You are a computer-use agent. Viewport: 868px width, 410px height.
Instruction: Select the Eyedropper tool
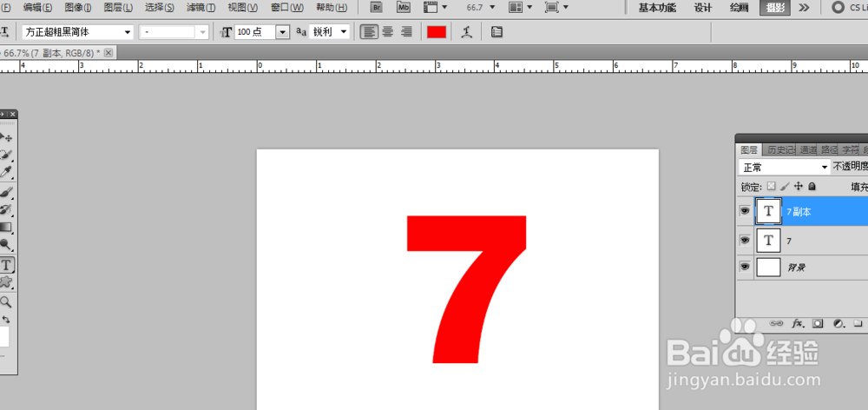(6, 172)
